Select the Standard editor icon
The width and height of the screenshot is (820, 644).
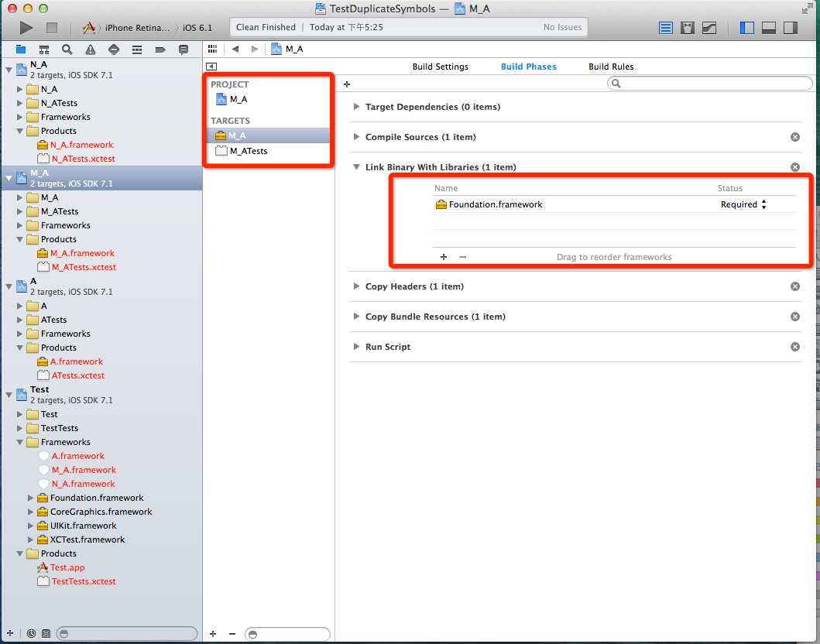pos(665,28)
